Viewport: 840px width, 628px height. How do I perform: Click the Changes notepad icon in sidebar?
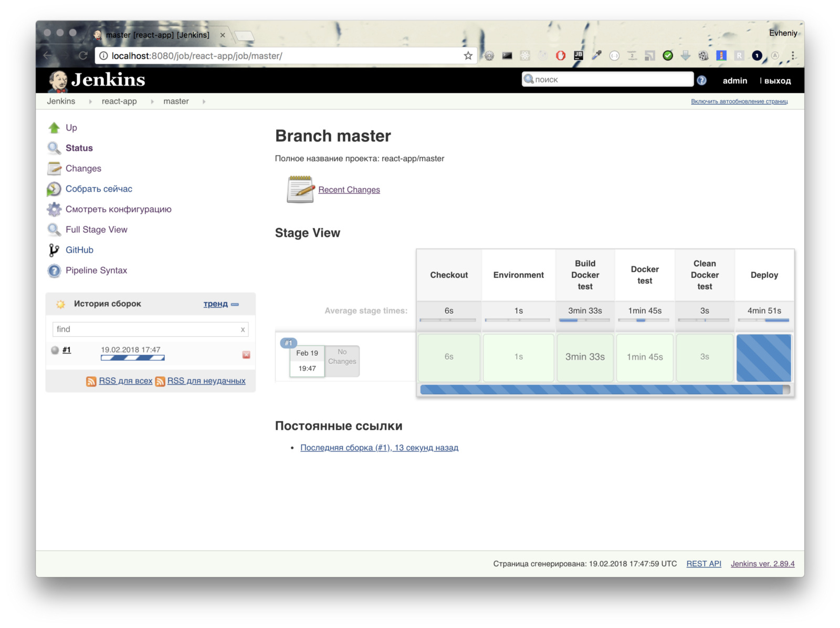pyautogui.click(x=54, y=168)
